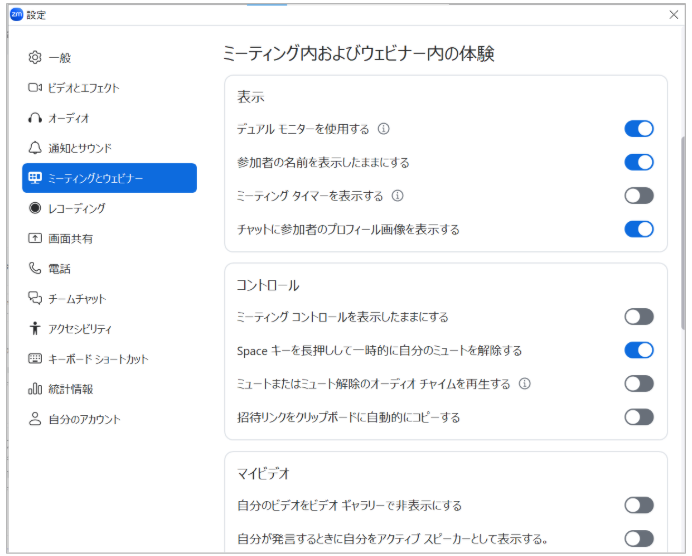Click the chat bubbles icon for チームチャット

click(35, 298)
